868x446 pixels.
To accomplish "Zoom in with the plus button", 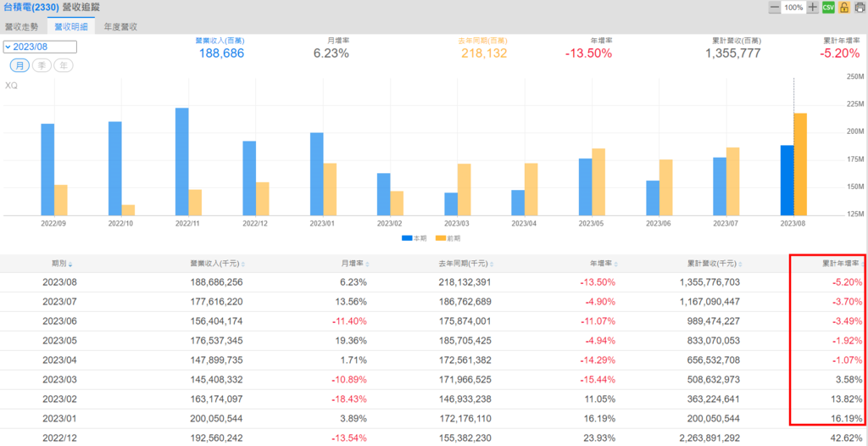I will 812,7.
